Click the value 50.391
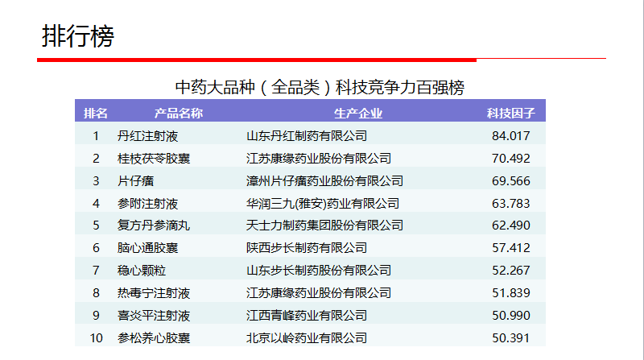The width and height of the screenshot is (644, 360). click(511, 338)
